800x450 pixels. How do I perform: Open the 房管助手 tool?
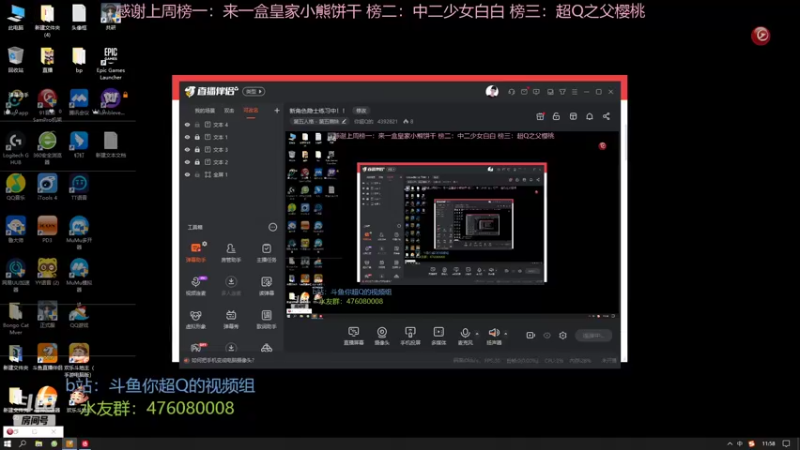point(231,253)
